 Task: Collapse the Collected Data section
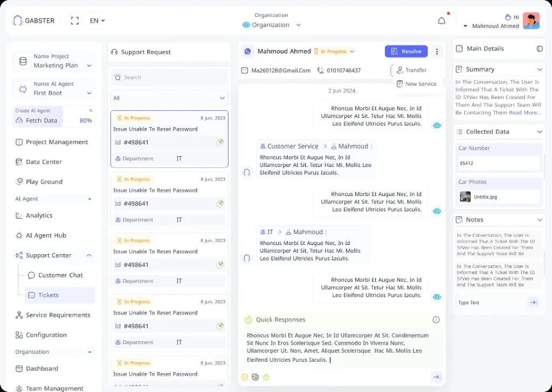(x=539, y=131)
